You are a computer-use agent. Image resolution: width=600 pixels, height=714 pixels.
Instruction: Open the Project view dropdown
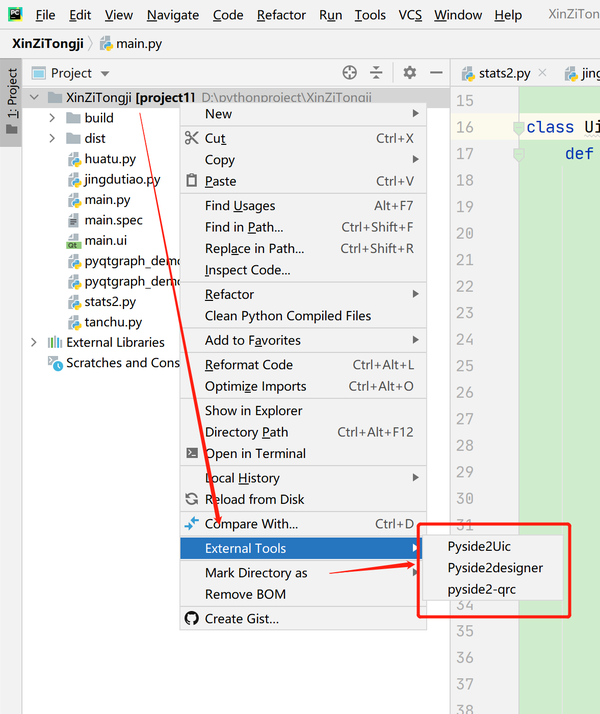(105, 73)
